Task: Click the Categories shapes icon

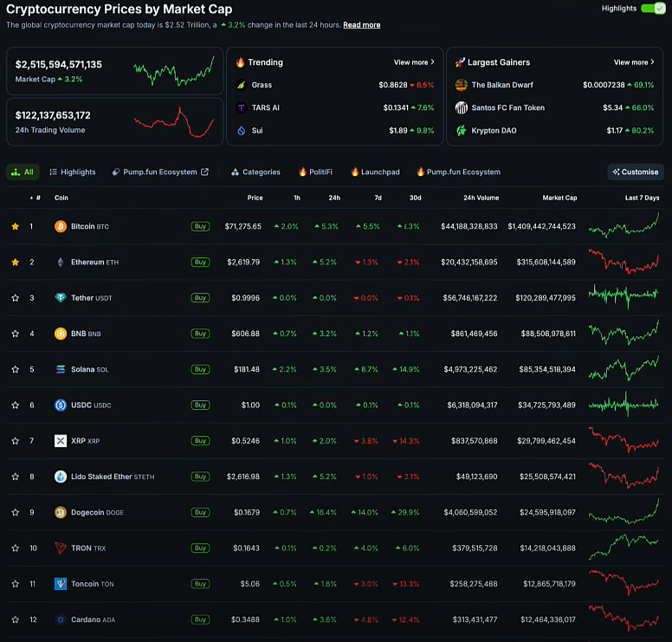Action: point(235,172)
